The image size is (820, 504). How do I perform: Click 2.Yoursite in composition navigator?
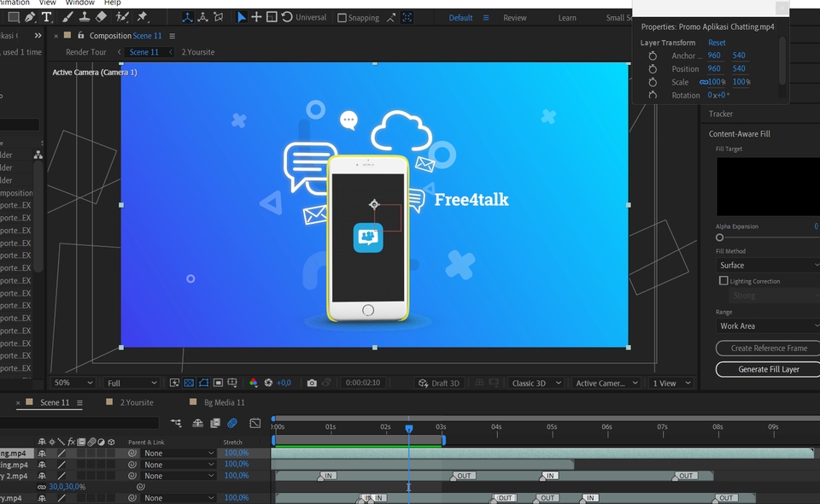[197, 52]
